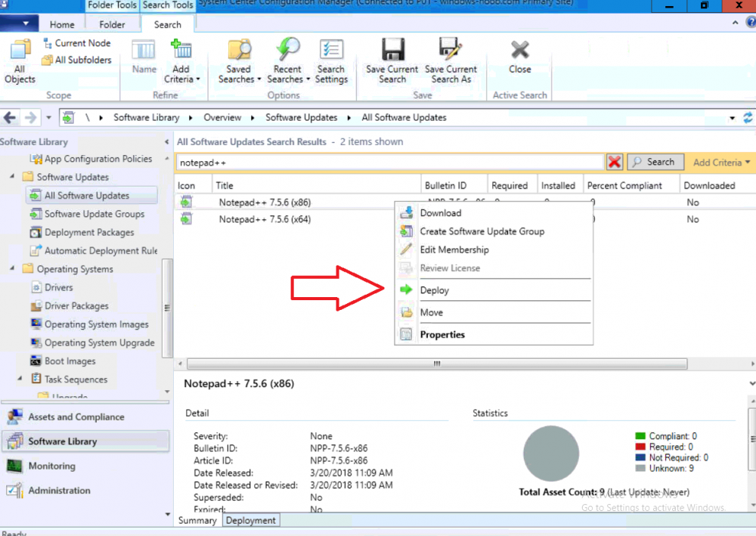Viewport: 756px width, 536px height.
Task: Click the All Objects scope icon
Action: click(x=20, y=61)
